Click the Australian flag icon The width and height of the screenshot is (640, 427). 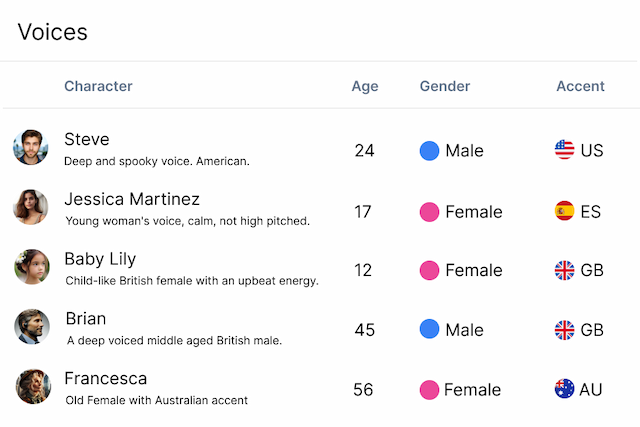point(565,389)
